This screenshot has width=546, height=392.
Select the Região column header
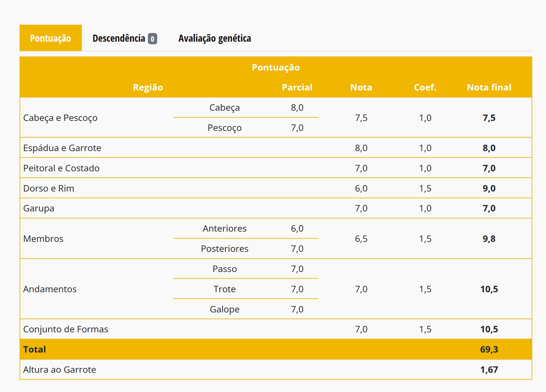148,87
